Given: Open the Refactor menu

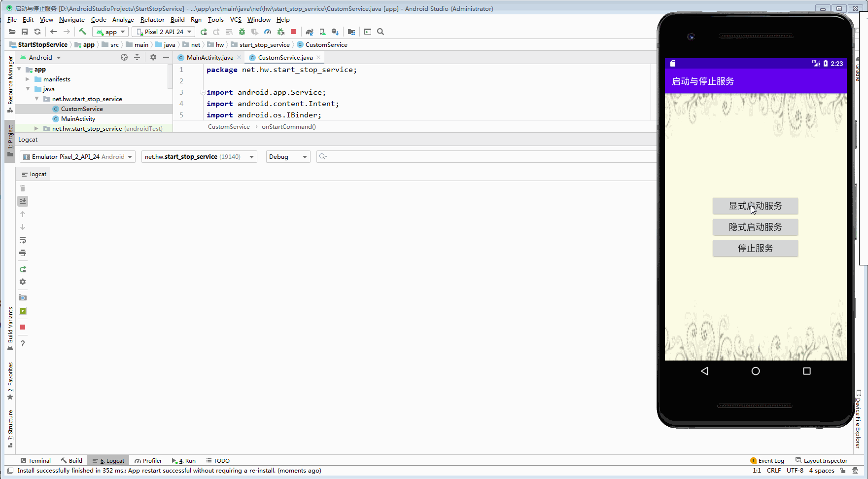Looking at the screenshot, I should [x=152, y=20].
